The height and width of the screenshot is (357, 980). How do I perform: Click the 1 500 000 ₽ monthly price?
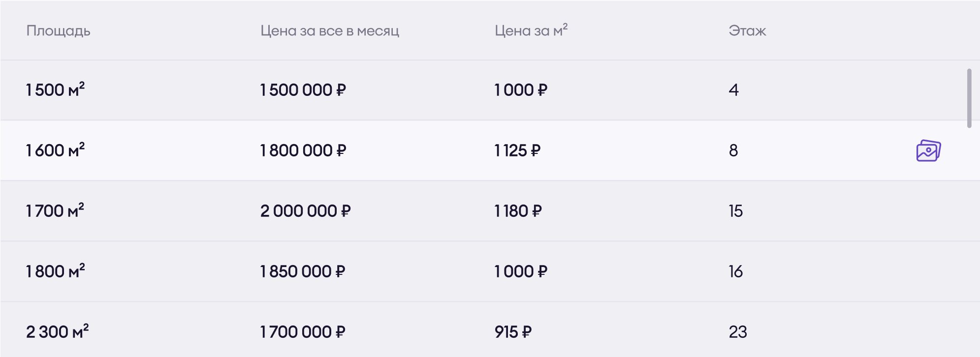pos(303,90)
